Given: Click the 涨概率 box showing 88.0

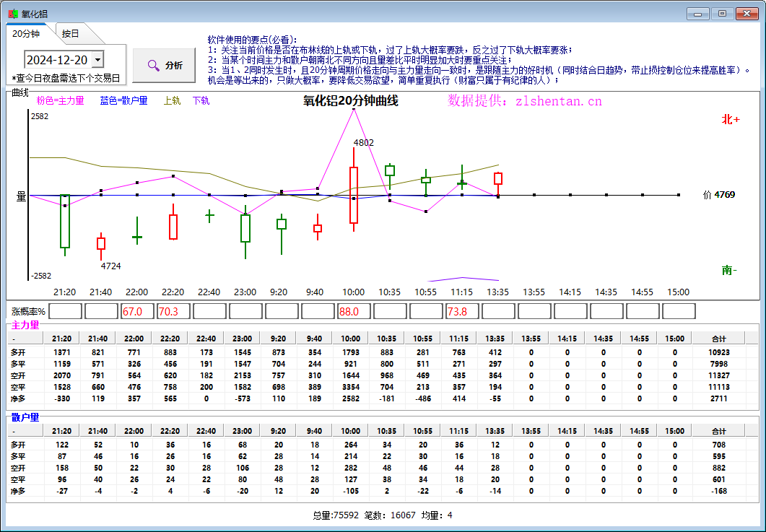Looking at the screenshot, I should 354,312.
